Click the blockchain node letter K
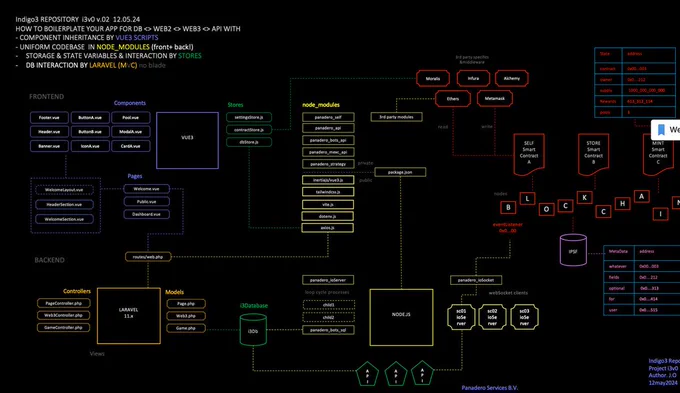 pos(585,197)
